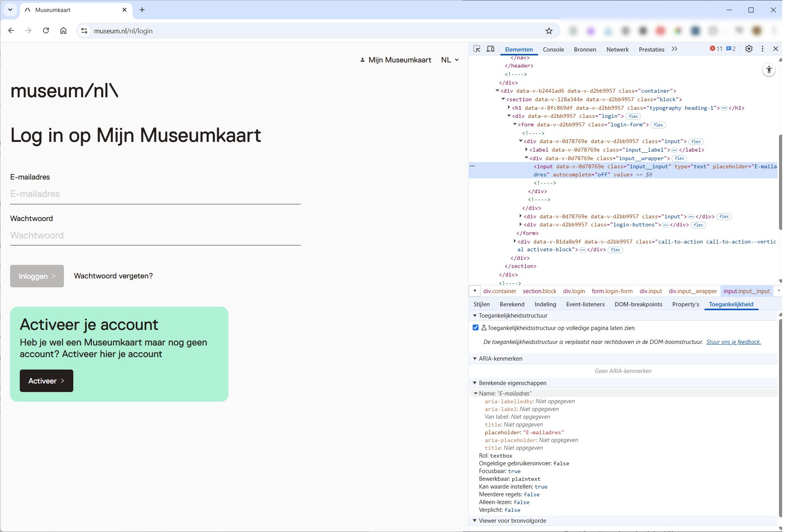786x532 pixels.
Task: Activate the element inspector picker icon
Action: click(x=477, y=49)
